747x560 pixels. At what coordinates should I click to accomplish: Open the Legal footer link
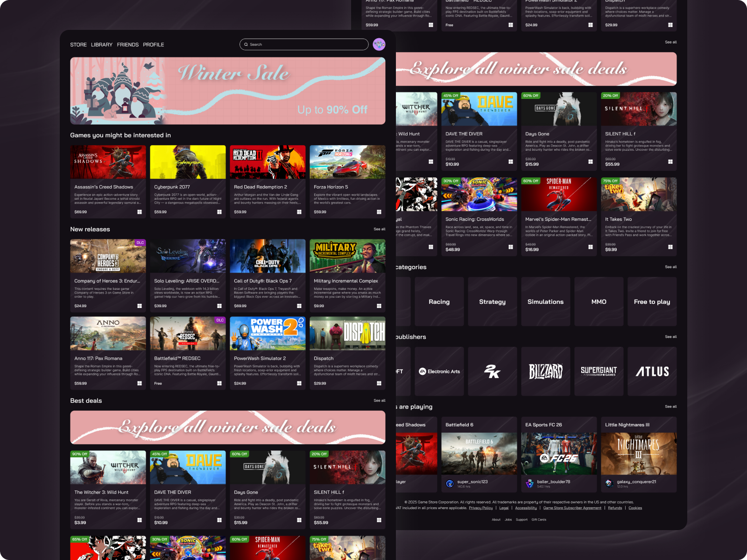click(x=504, y=508)
